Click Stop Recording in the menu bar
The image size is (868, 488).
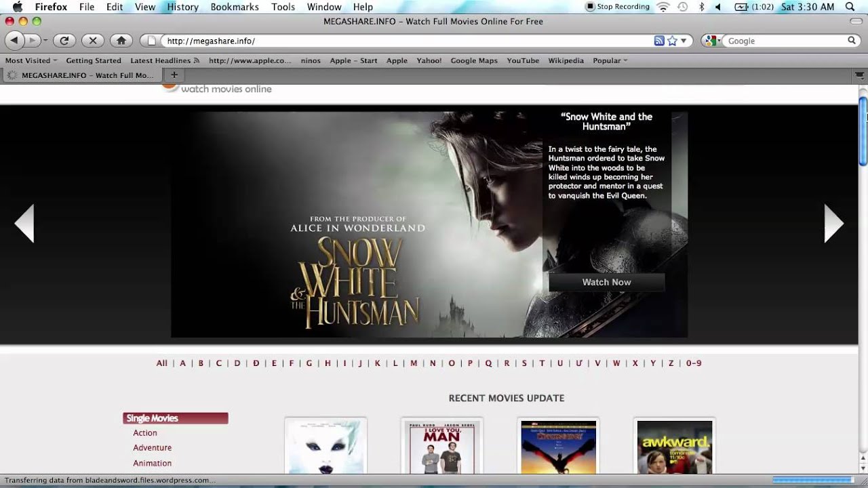618,7
